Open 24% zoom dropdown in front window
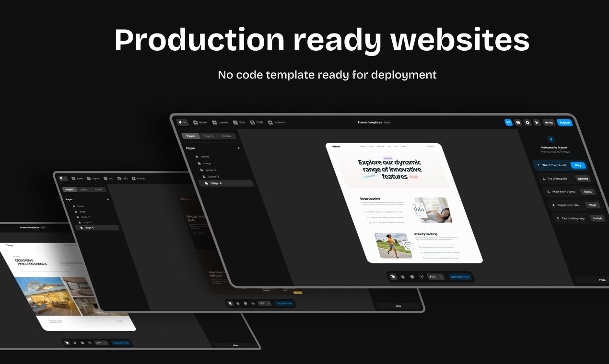Screen dimensions: 609x364 coord(435,277)
